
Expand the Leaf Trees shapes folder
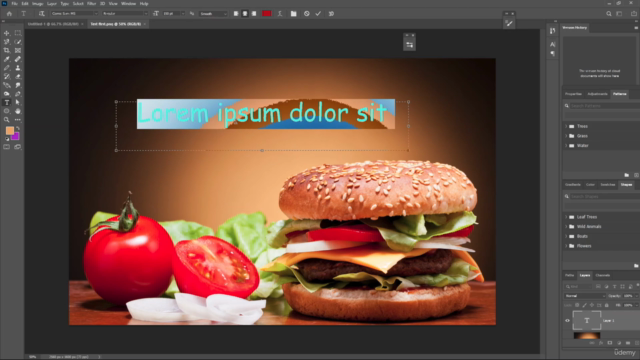[566, 217]
